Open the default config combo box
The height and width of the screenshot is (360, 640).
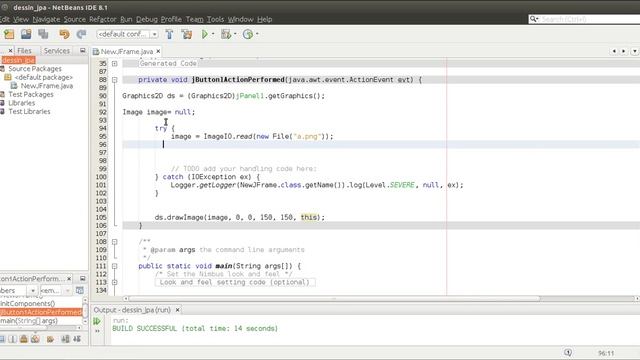pos(127,34)
